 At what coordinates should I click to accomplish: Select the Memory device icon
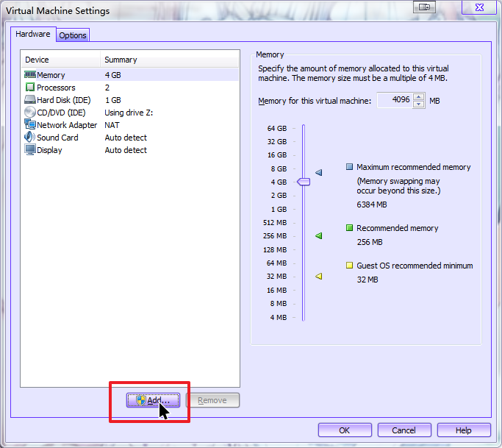pyautogui.click(x=30, y=75)
